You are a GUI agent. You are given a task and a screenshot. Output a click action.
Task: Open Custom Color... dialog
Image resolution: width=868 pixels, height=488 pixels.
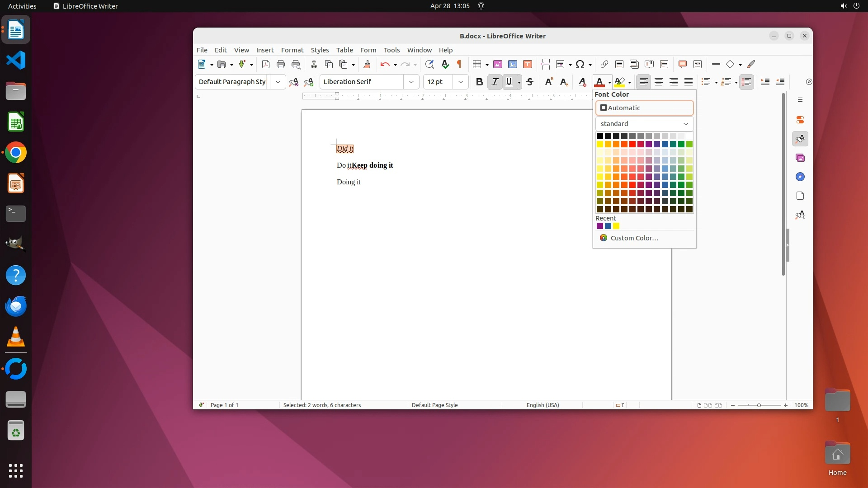coord(634,238)
